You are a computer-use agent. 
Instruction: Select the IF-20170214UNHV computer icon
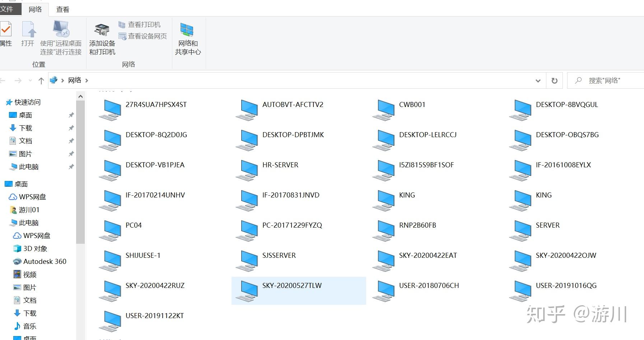[x=110, y=200]
